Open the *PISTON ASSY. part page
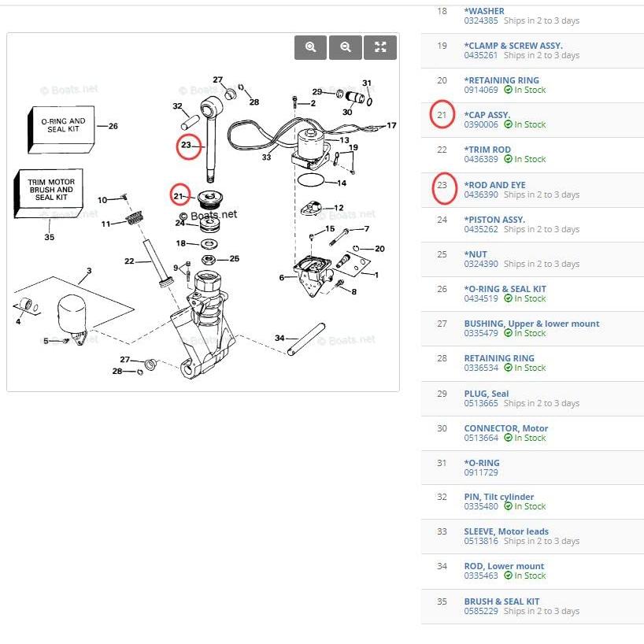This screenshot has height=644, width=644. point(494,220)
